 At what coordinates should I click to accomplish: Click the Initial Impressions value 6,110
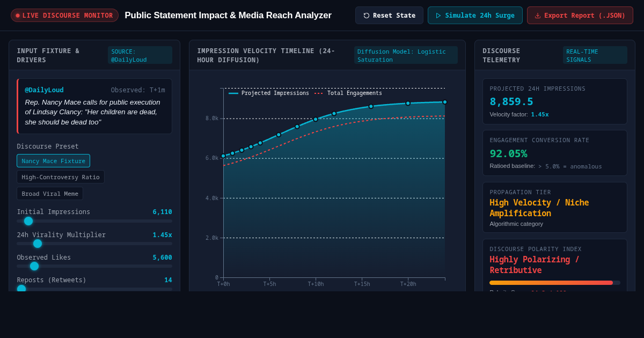click(x=162, y=212)
